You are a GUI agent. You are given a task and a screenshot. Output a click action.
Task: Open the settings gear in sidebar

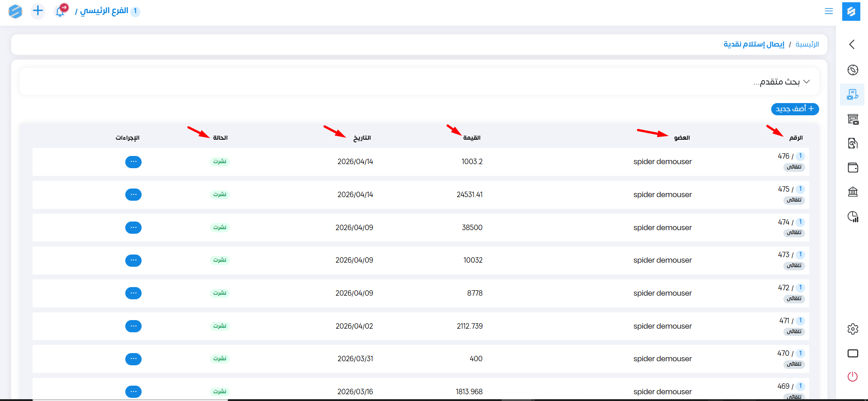click(x=853, y=329)
